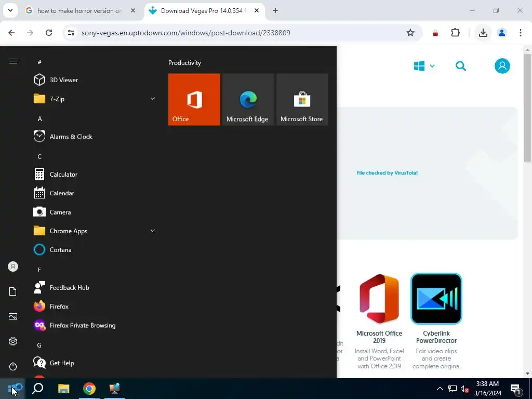Click the Microsoft Office 2019 title link
Viewport: 532px width, 399px height.
[379, 337]
